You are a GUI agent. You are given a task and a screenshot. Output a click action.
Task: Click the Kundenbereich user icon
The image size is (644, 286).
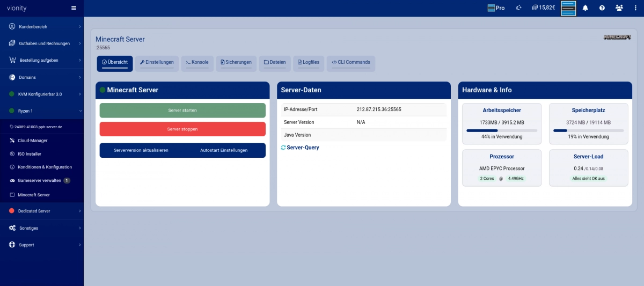tap(12, 26)
